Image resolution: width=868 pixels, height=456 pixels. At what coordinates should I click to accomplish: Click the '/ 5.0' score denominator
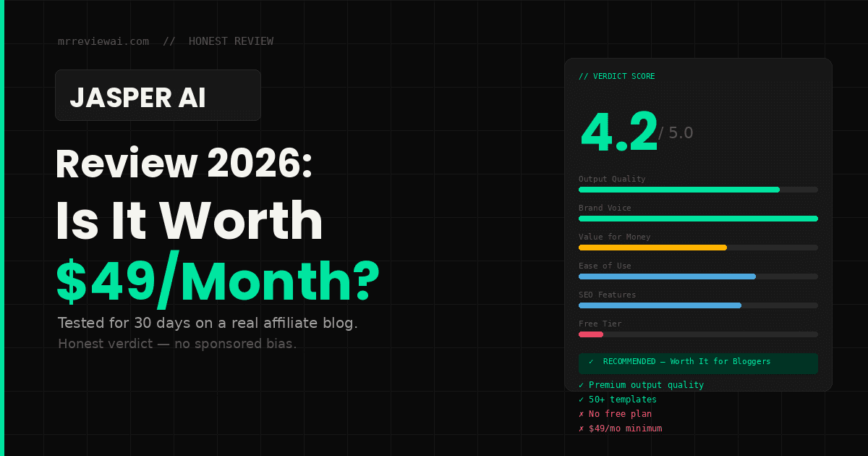click(x=676, y=133)
